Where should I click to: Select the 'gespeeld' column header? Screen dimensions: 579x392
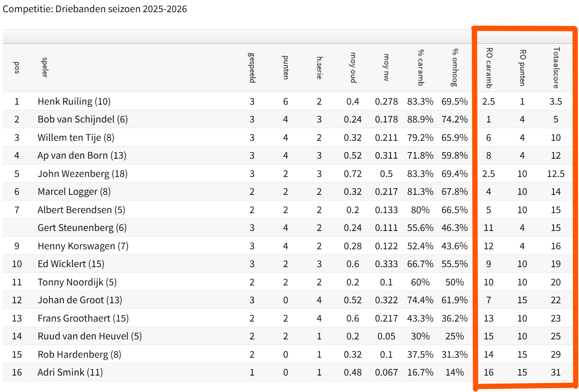click(x=252, y=68)
